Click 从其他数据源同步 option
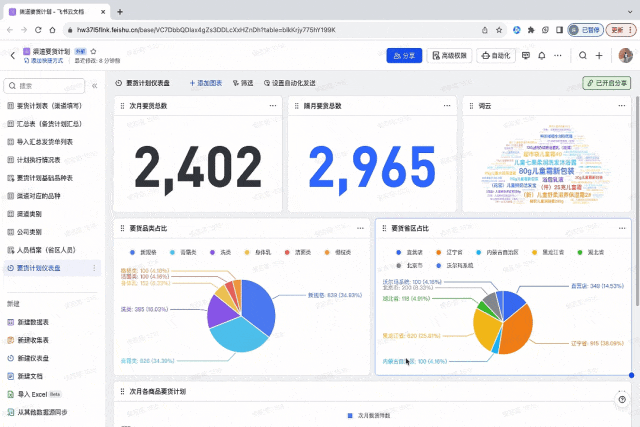 point(38,412)
